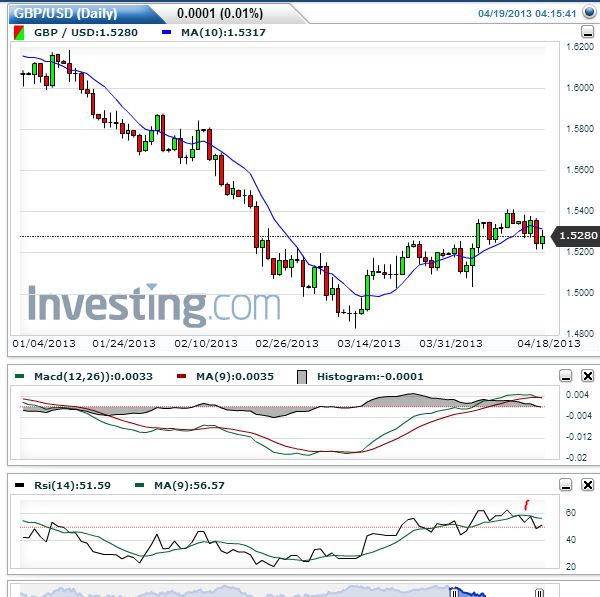Click the 1.5000 price axis label
600x597 pixels.
pos(580,293)
